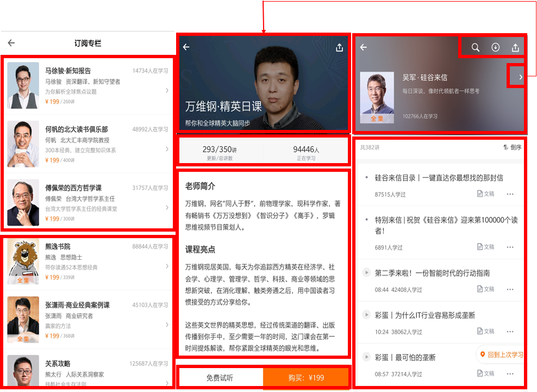The image size is (537, 392).
Task: Open 马徐骏·新知报告 title
Action: point(68,71)
